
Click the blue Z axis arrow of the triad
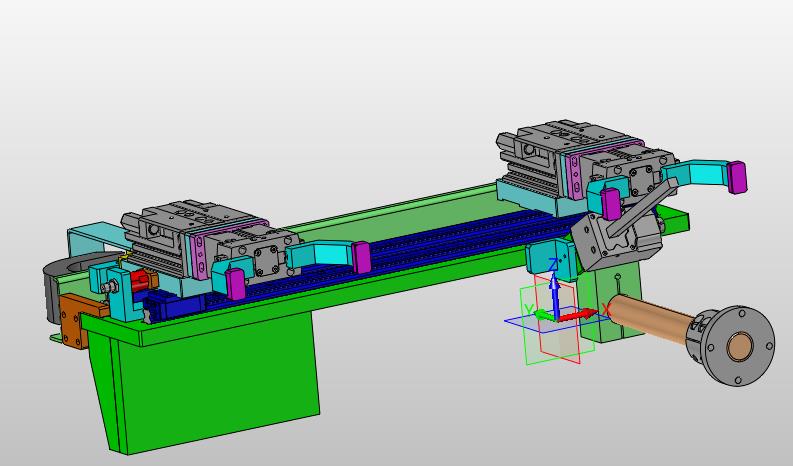pyautogui.click(x=555, y=294)
